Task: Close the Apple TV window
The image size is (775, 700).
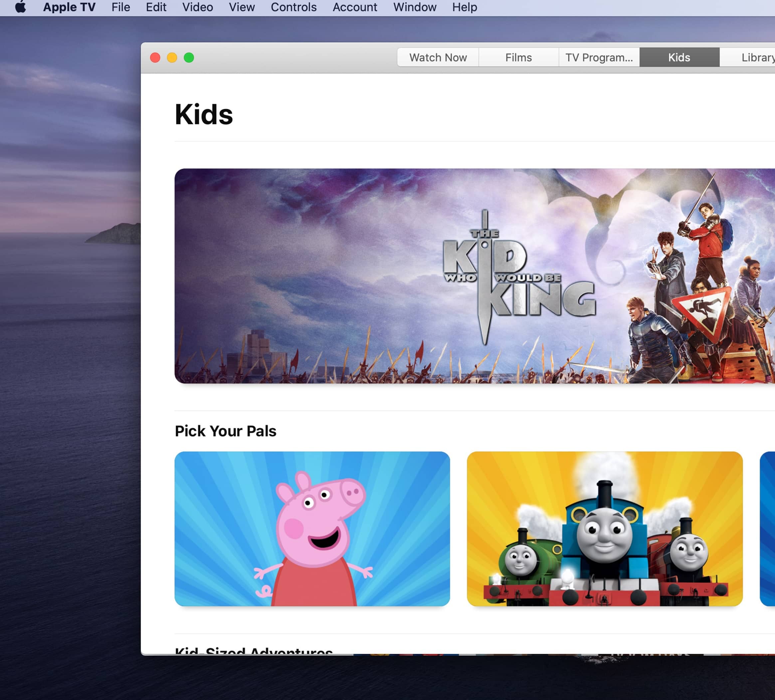Action: click(x=155, y=58)
